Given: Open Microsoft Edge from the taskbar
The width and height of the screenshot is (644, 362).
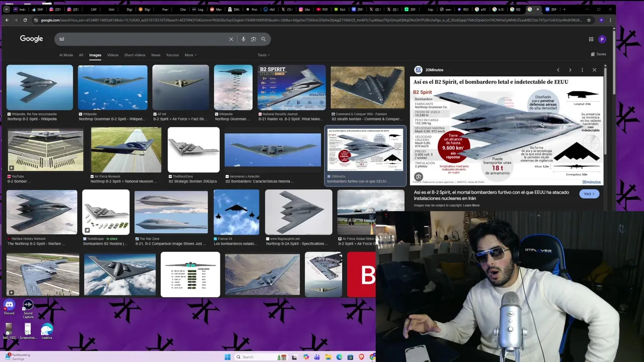Looking at the screenshot, I should pos(339,357).
